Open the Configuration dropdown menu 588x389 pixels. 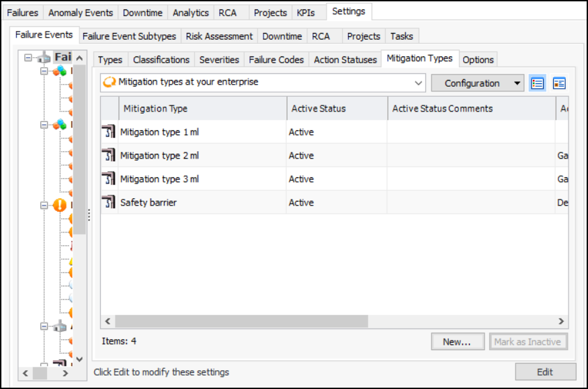tap(517, 83)
